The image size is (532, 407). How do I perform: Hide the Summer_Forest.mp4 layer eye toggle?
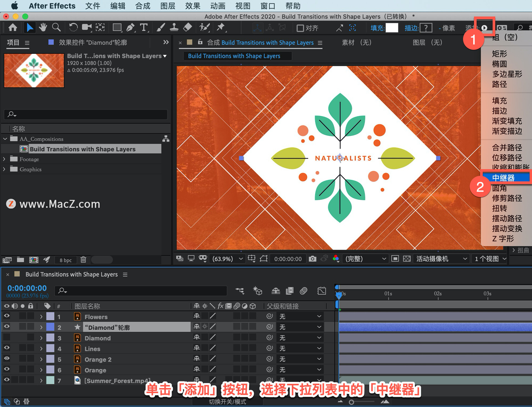[x=6, y=379]
